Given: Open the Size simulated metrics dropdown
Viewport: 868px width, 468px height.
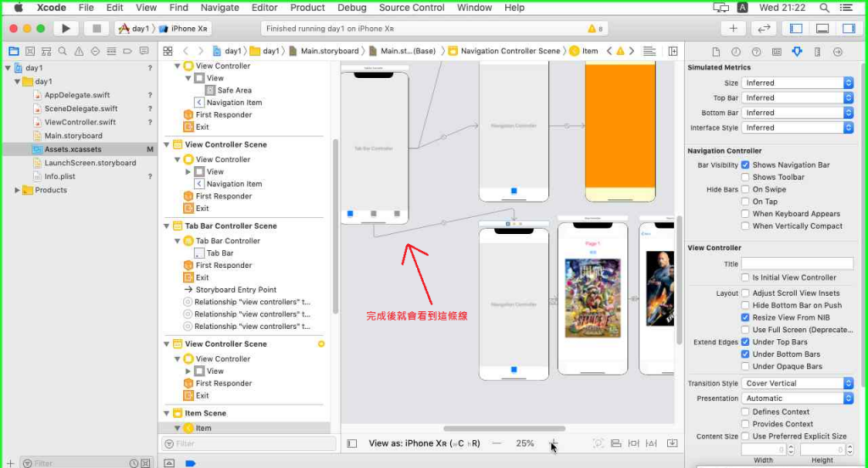Looking at the screenshot, I should click(797, 83).
